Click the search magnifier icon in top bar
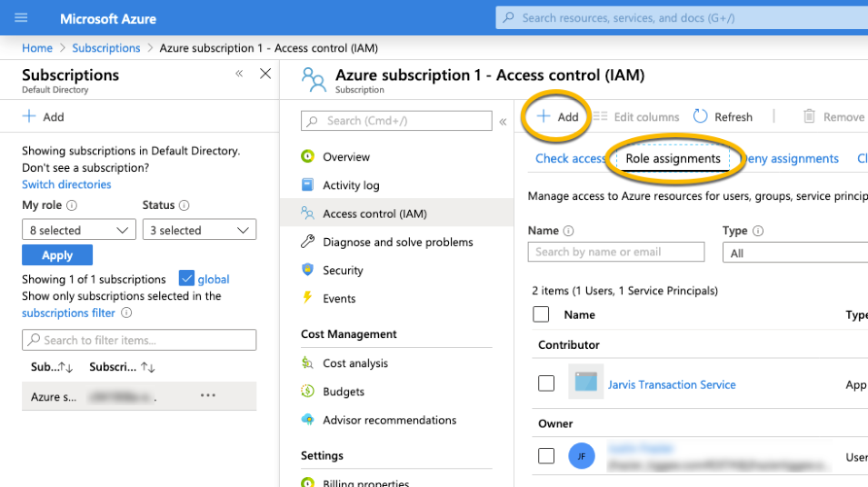Viewport: 868px width, 487px height. click(508, 17)
